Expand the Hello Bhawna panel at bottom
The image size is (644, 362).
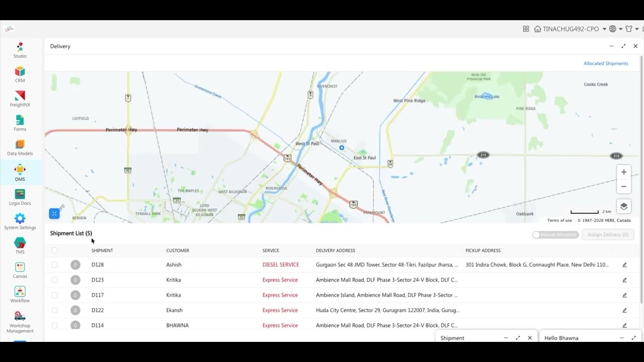(634, 338)
